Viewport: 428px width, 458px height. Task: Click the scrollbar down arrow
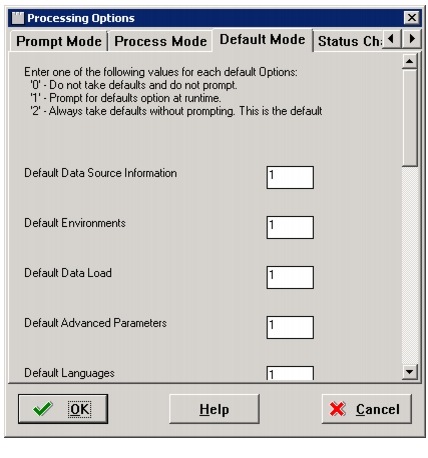tap(409, 371)
